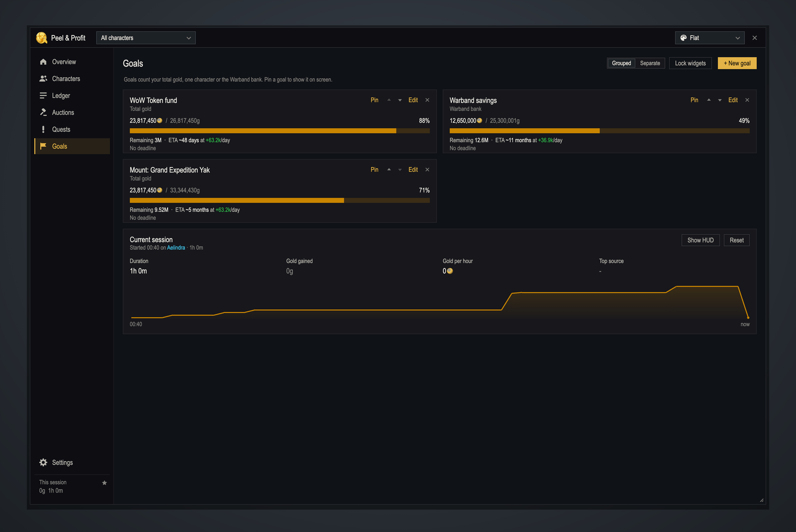Delete the WoW Token fund goal
796x532 pixels.
point(427,100)
